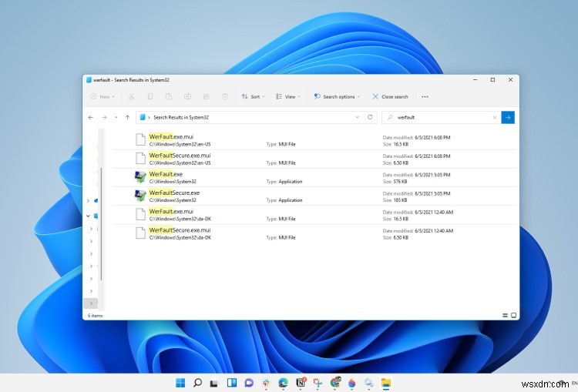Select WerFault.exe.mui in da-DK folder

(x=314, y=215)
